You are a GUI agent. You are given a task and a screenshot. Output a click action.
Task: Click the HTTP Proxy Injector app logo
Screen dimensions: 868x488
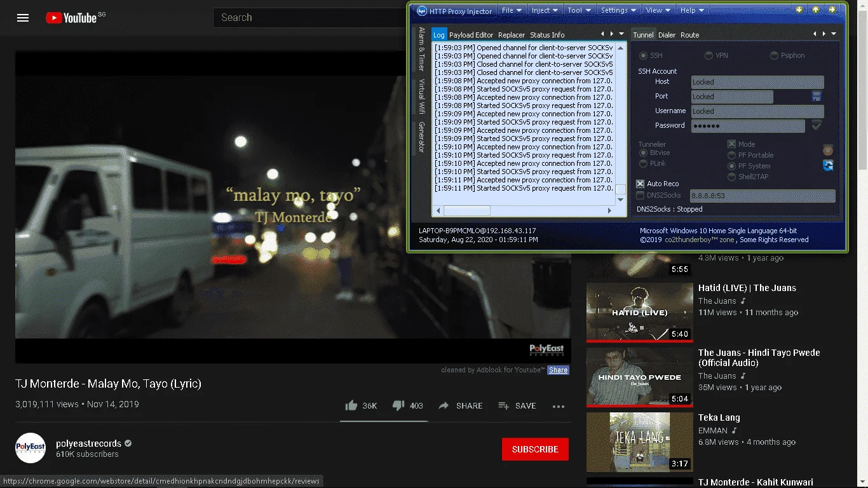click(x=421, y=11)
